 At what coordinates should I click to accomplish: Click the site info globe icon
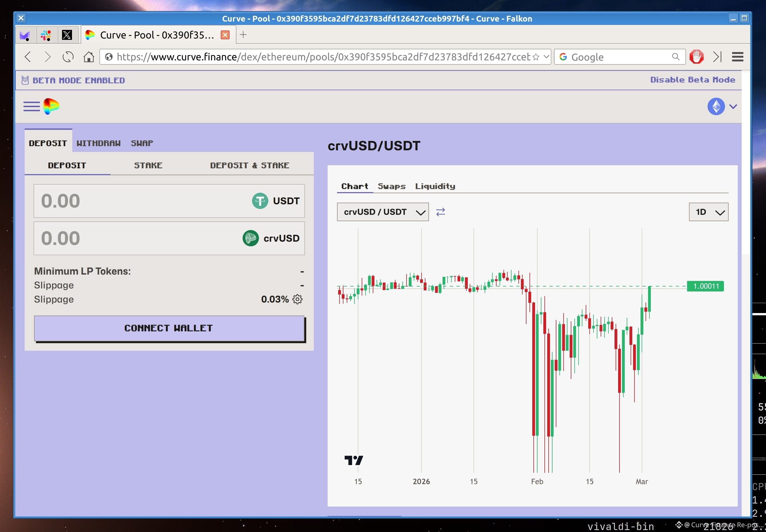[x=109, y=57]
